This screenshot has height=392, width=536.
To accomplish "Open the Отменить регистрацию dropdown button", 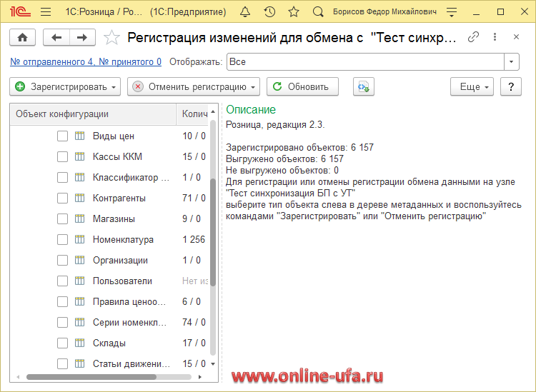I will tap(194, 86).
